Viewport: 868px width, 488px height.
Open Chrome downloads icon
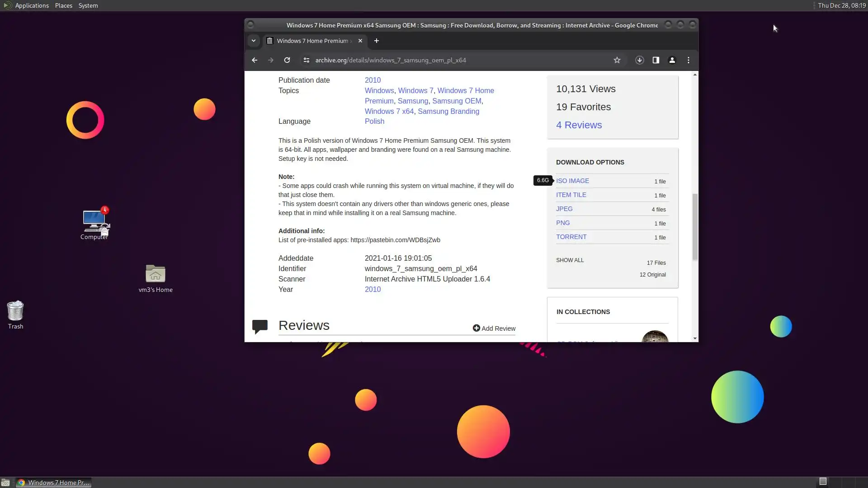point(639,60)
